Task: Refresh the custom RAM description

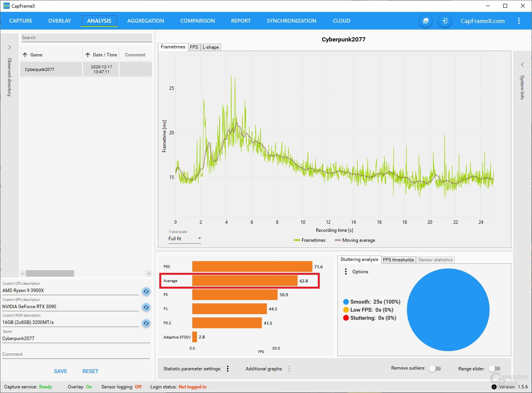Action: (x=146, y=323)
